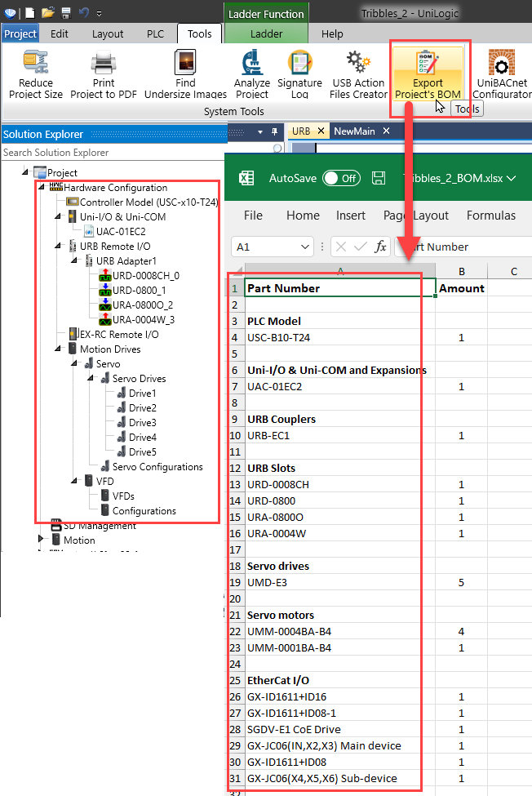Click the Reduce Project Size icon
This screenshot has height=796, width=532.
(x=36, y=64)
